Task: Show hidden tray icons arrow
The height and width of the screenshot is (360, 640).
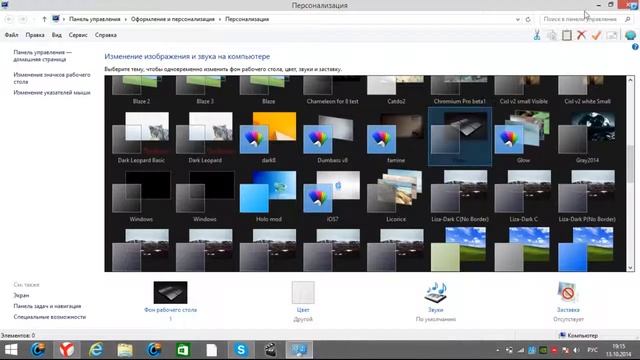Action: coord(498,350)
